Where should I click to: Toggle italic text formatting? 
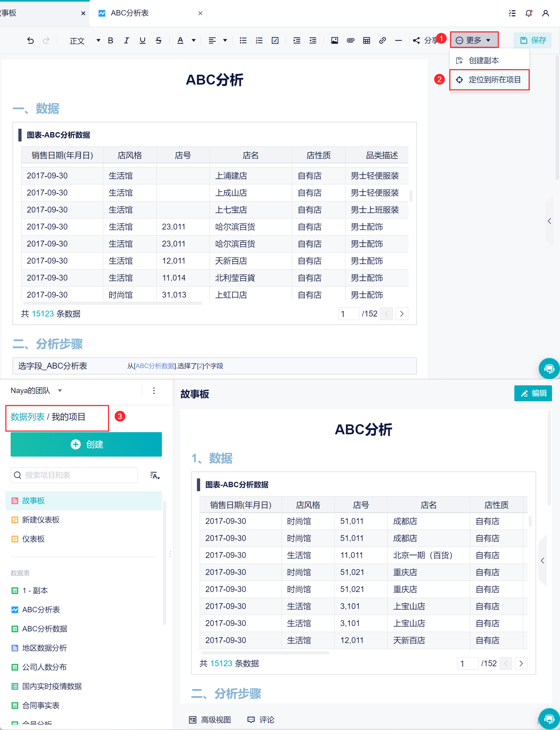pos(126,41)
